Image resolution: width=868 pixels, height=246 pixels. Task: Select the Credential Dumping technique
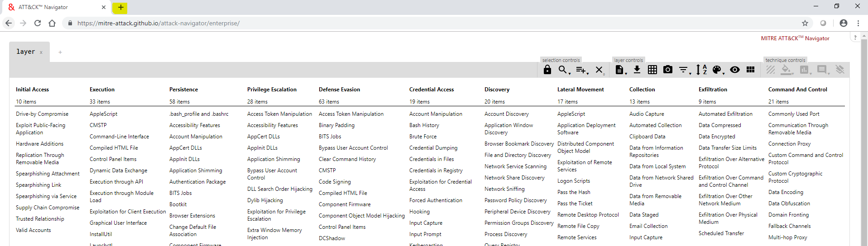pyautogui.click(x=433, y=148)
